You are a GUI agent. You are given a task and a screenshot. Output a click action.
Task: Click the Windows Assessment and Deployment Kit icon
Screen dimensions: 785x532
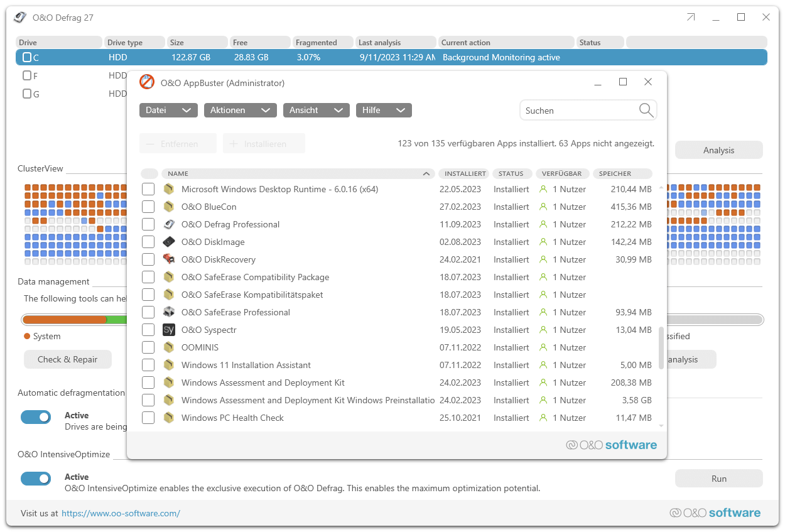[x=168, y=383]
